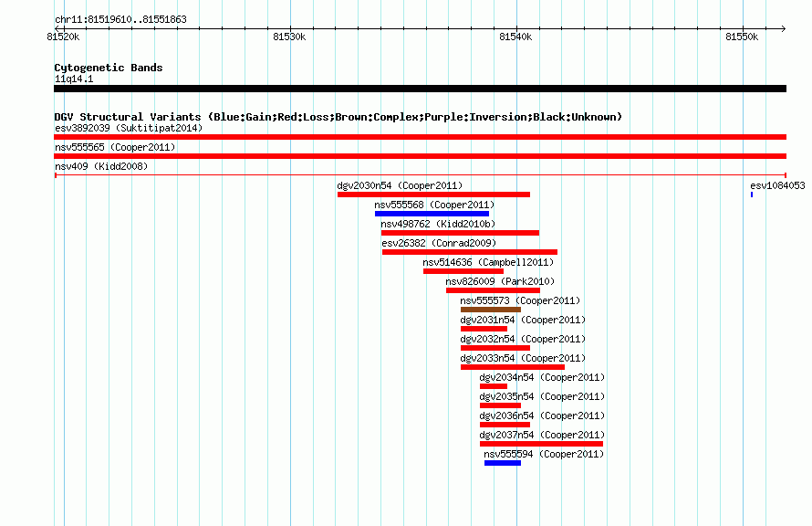Click the red bar under nsv555565
Viewport: 812px width, 526px height.
tap(420, 156)
